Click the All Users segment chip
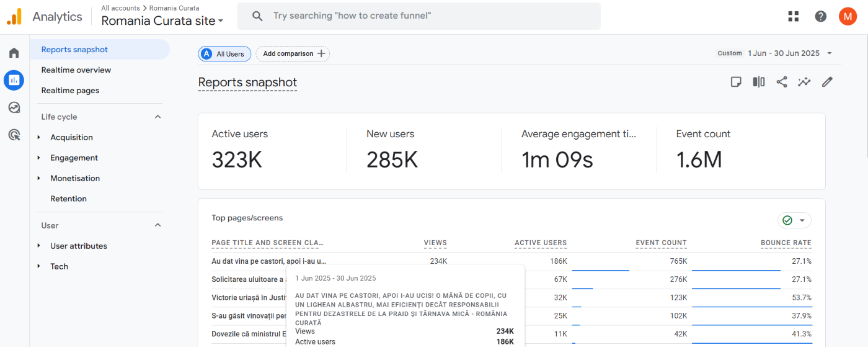Image resolution: width=868 pixels, height=347 pixels. pyautogui.click(x=224, y=54)
